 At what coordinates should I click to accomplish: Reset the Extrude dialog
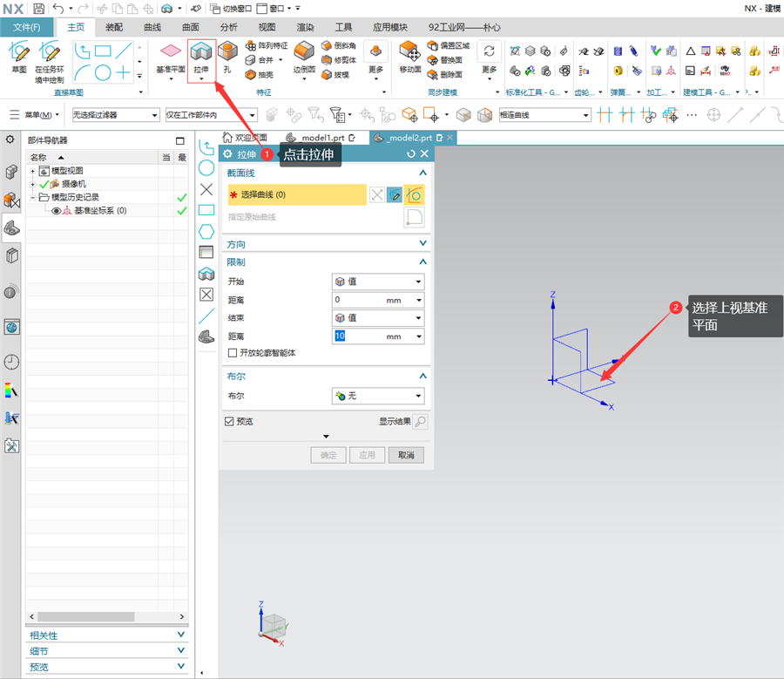[x=411, y=154]
